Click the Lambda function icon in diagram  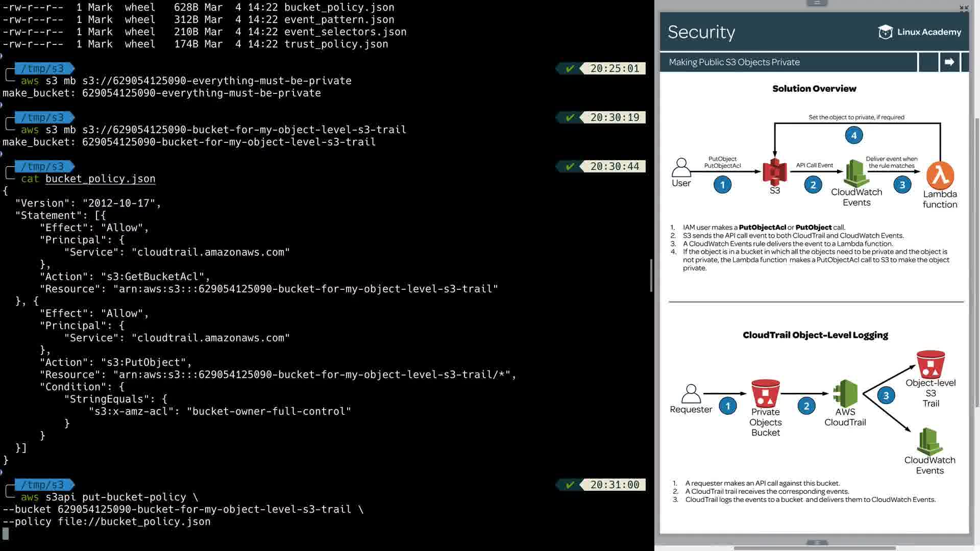coord(940,176)
